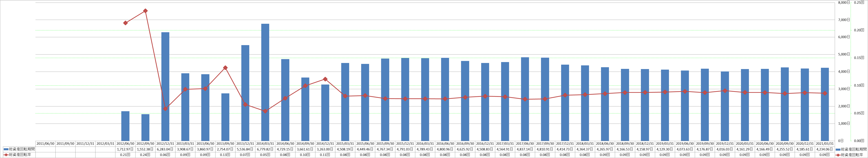This screenshot has height=158, width=868.
Task: Click the blue bar for 2021/03/31
Action: click(825, 104)
